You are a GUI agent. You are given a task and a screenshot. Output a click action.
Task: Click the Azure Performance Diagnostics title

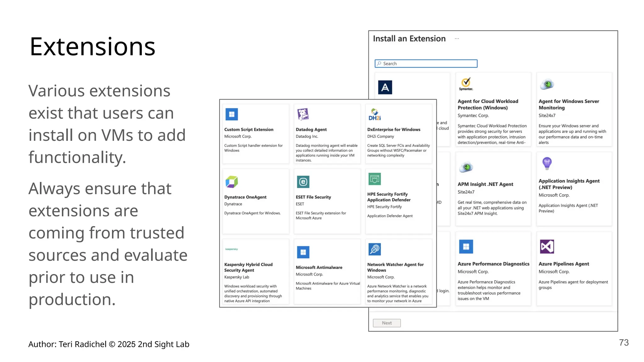click(493, 264)
